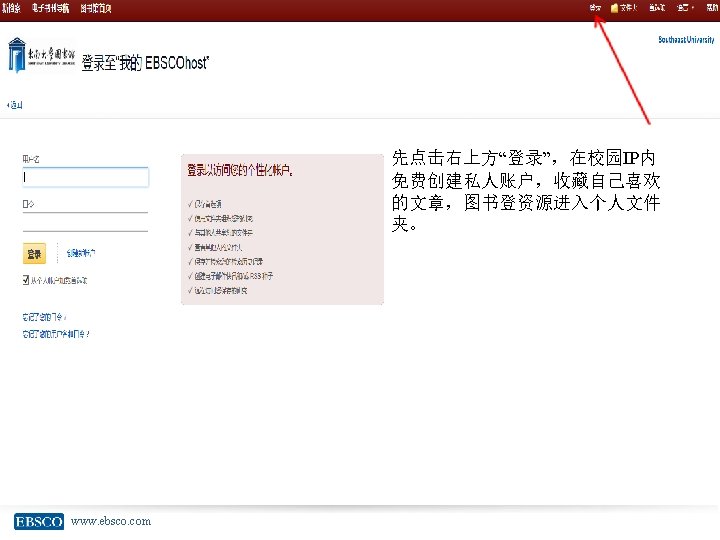The width and height of the screenshot is (720, 540).
Task: Click the EBSCOhost login page heading
Action: [x=145, y=63]
